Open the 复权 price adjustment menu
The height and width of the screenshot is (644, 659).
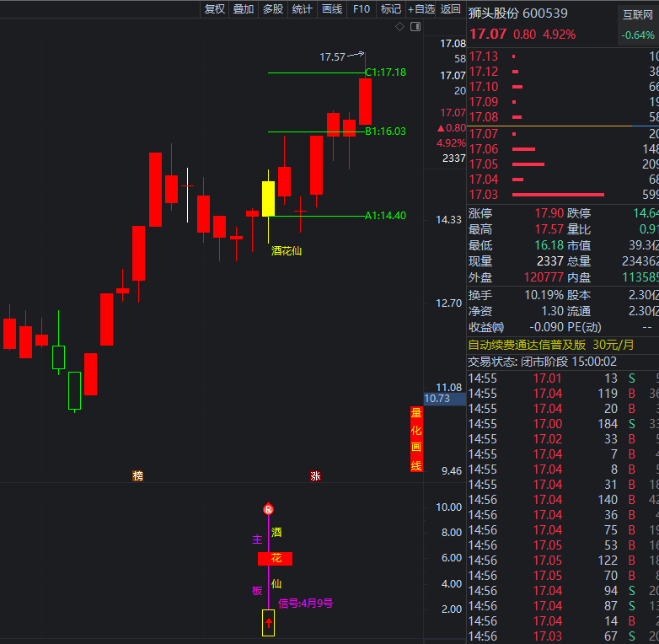point(215,9)
